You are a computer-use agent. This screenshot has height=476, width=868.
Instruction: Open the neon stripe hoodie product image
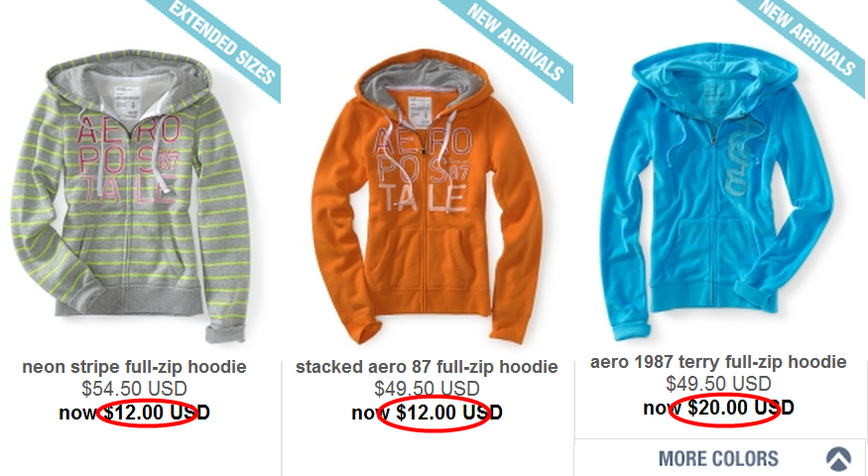pyautogui.click(x=131, y=196)
